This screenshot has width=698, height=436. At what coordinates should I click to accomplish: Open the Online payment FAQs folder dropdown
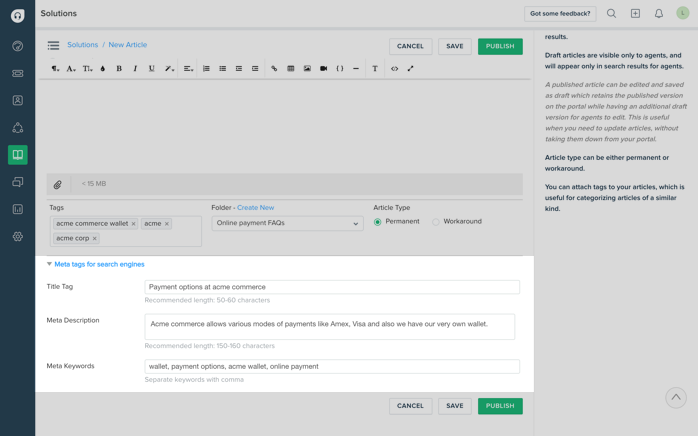pos(287,224)
